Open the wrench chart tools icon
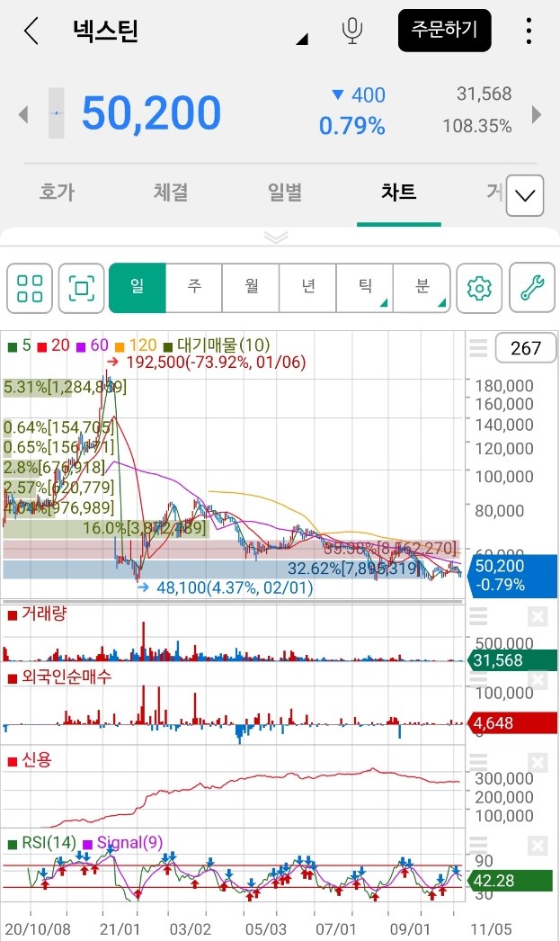Image resolution: width=560 pixels, height=941 pixels. click(x=532, y=288)
